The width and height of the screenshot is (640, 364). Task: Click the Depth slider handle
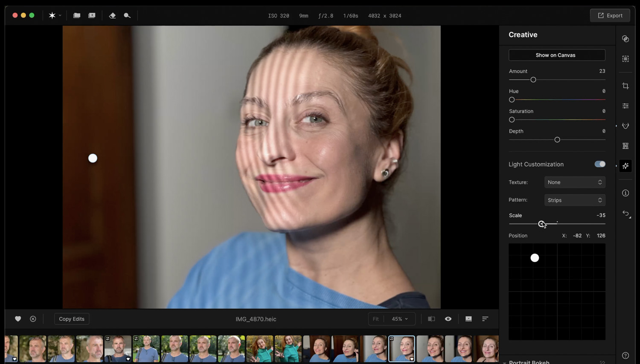[x=557, y=140]
